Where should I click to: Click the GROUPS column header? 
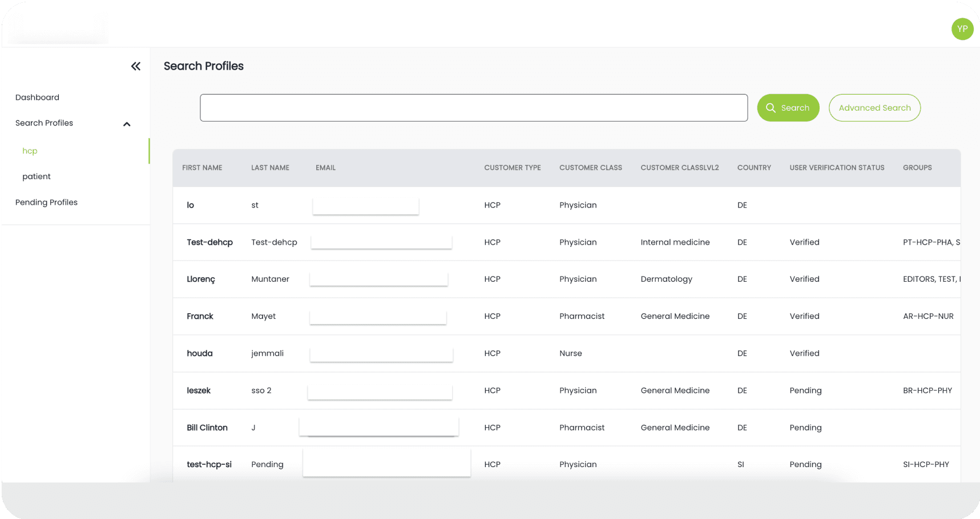(x=917, y=168)
